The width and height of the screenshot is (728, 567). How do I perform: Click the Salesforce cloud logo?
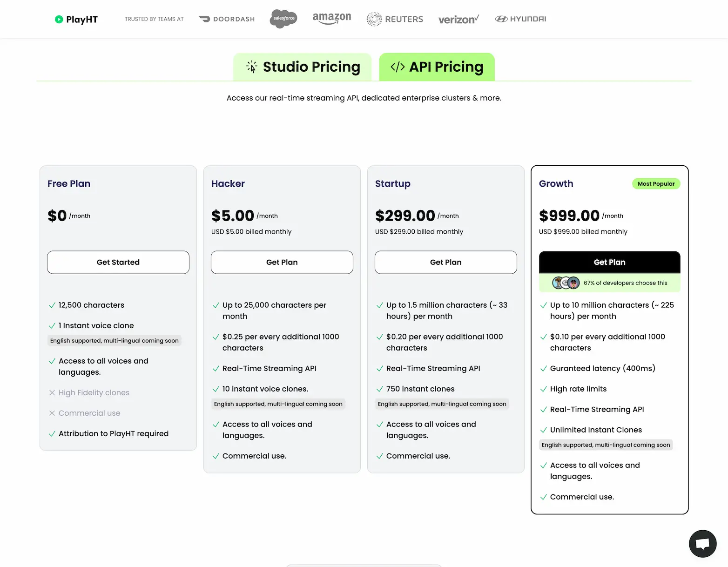[x=283, y=19]
